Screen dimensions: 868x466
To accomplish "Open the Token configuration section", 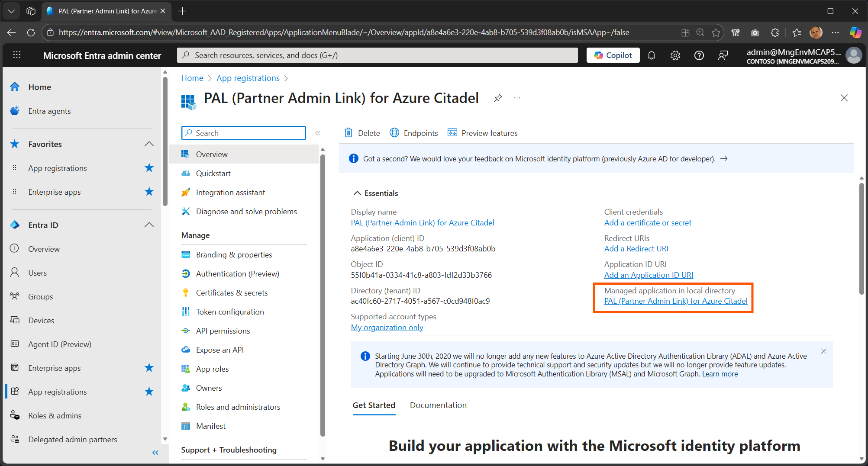I will click(230, 312).
